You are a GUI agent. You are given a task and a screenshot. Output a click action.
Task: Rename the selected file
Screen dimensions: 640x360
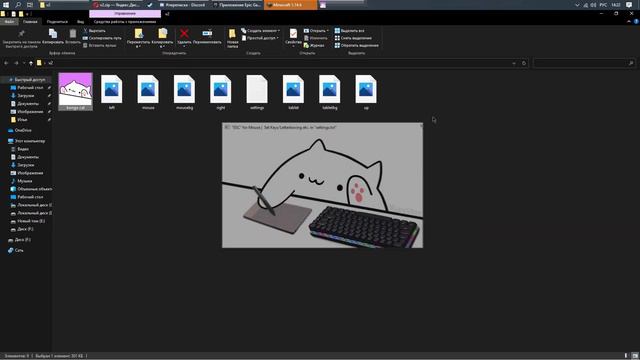207,36
